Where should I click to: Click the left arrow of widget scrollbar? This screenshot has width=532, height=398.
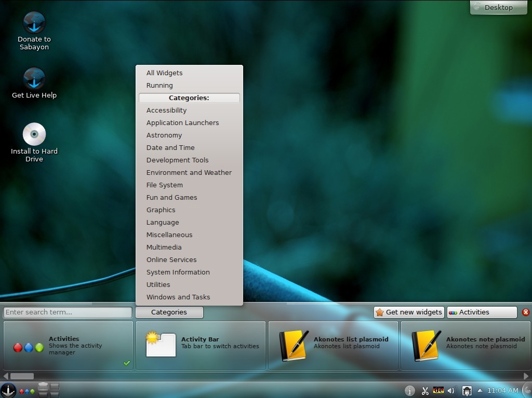pyautogui.click(x=5, y=376)
